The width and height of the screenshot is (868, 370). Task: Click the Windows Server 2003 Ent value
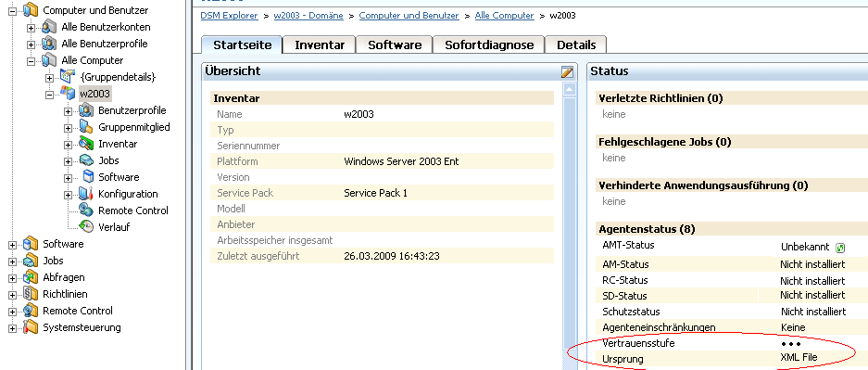click(x=401, y=161)
